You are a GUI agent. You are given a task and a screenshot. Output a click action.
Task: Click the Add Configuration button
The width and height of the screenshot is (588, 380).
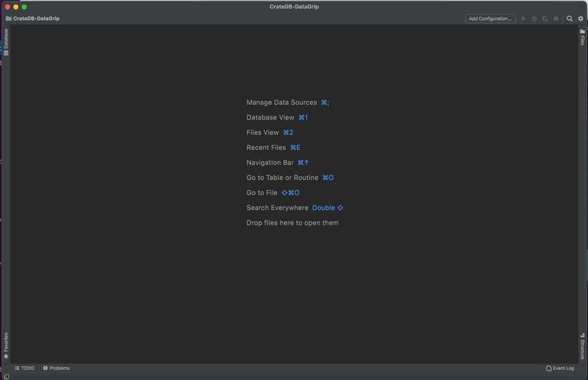(490, 18)
